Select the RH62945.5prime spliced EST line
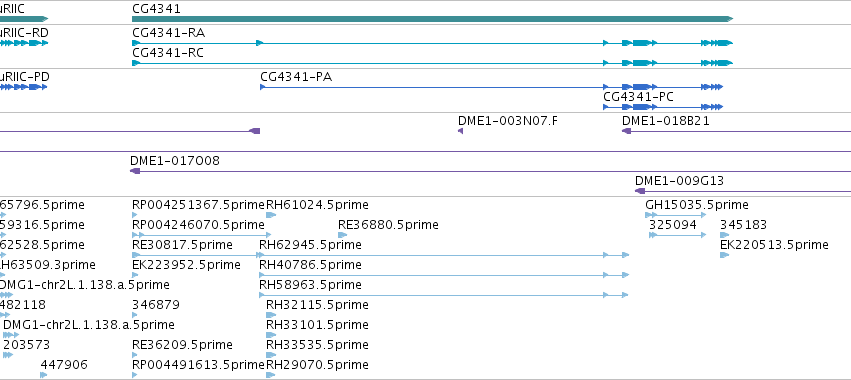Viewport: 851px width, 380px height. click(444, 255)
